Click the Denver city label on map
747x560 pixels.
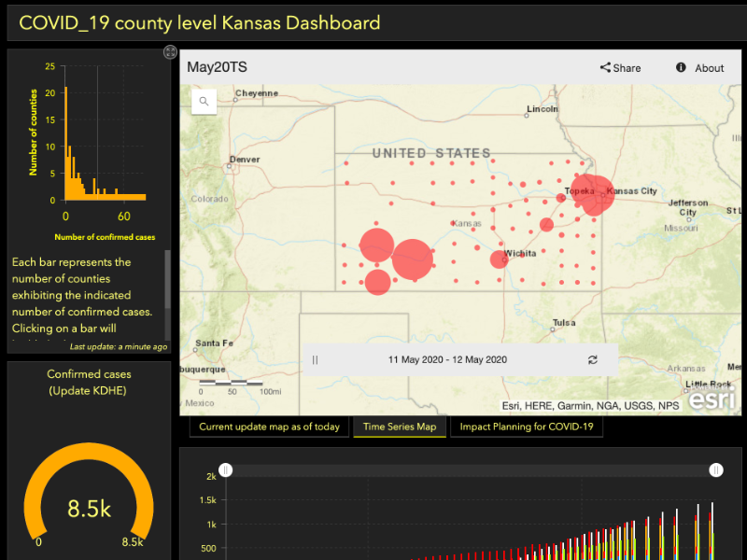tap(245, 160)
